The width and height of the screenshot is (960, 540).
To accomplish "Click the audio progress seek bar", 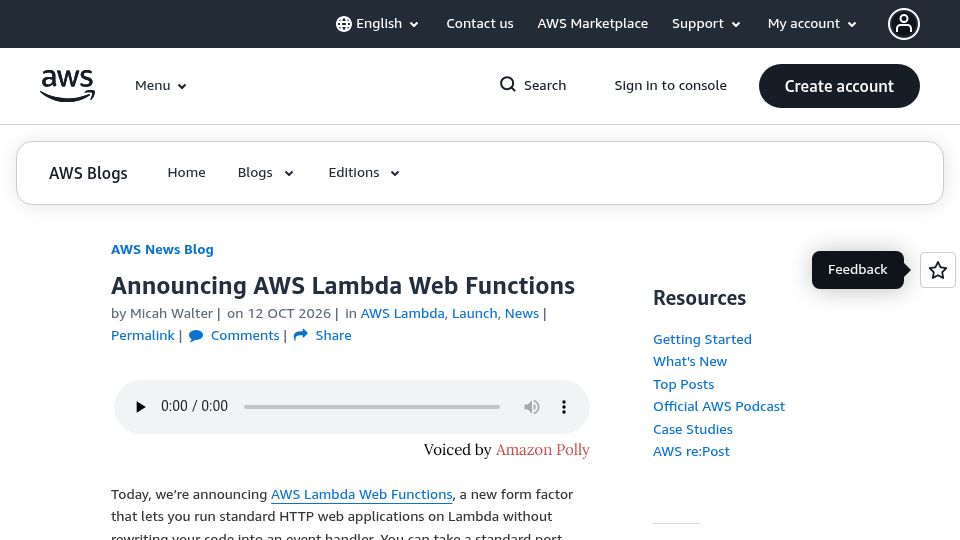I will click(x=372, y=407).
